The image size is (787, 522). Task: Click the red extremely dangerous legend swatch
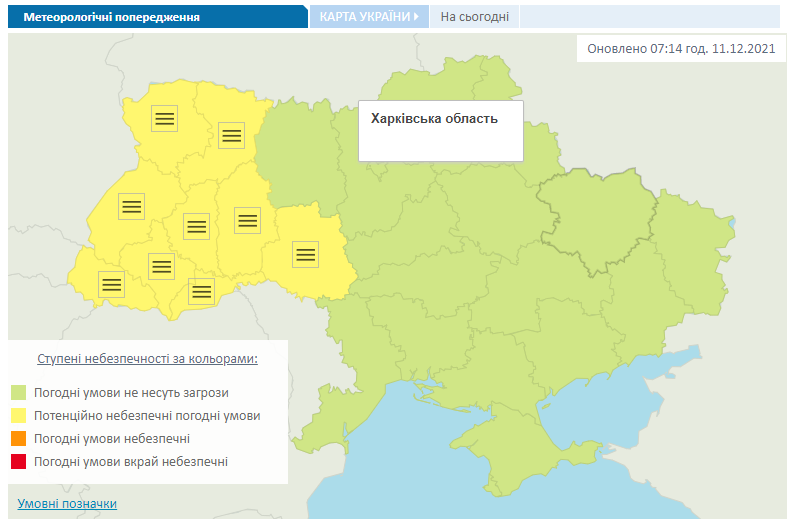19,462
